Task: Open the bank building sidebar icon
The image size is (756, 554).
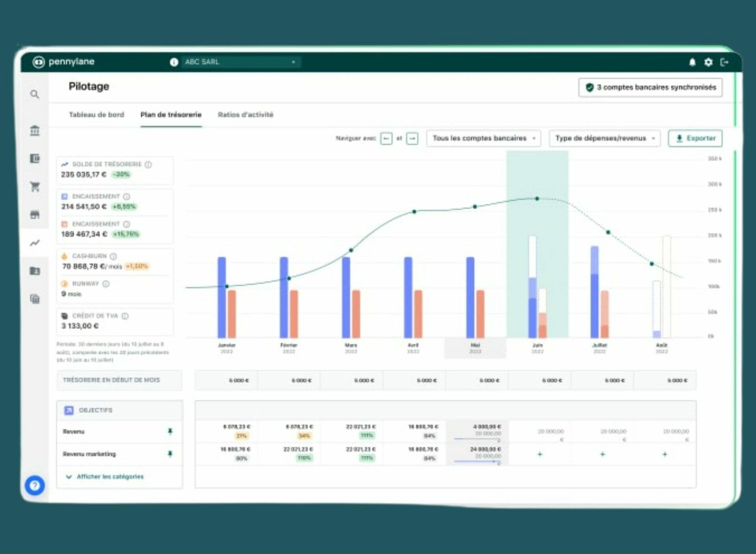Action: pyautogui.click(x=35, y=130)
